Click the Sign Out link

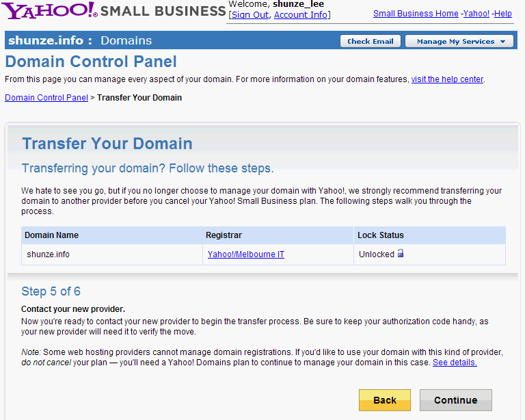(250, 15)
